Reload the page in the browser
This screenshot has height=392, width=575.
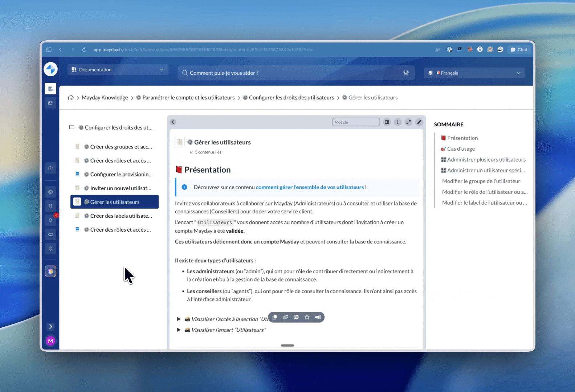[x=84, y=50]
